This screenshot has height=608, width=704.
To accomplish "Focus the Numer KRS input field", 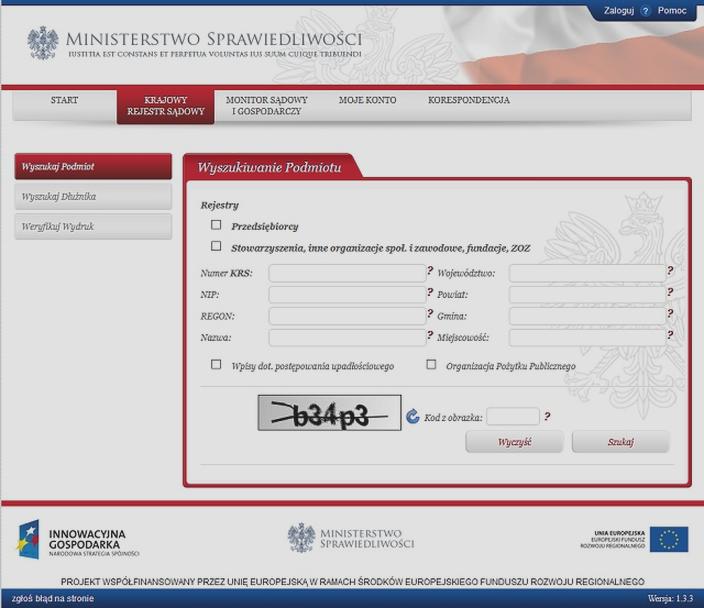I will click(x=347, y=273).
